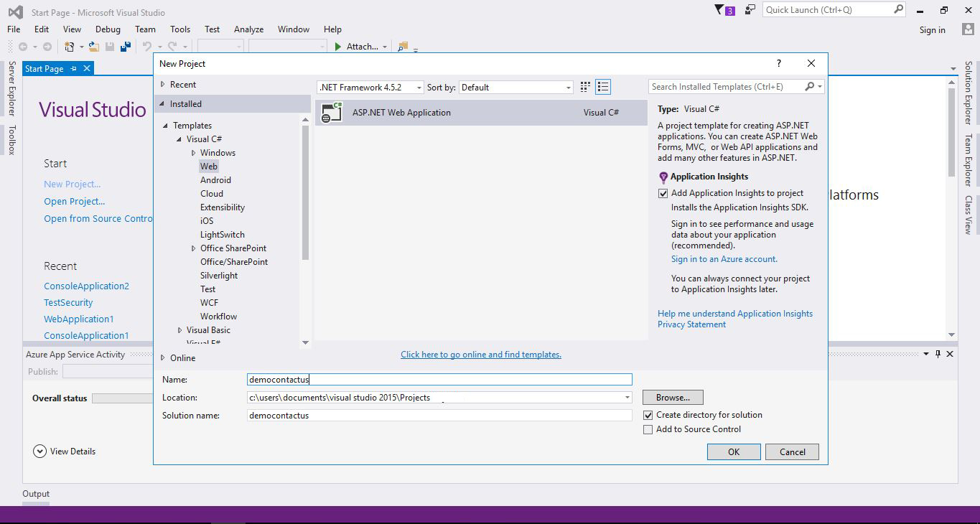Click the Navigate Forward toolbar icon
The height and width of the screenshot is (524, 980).
pyautogui.click(x=47, y=47)
